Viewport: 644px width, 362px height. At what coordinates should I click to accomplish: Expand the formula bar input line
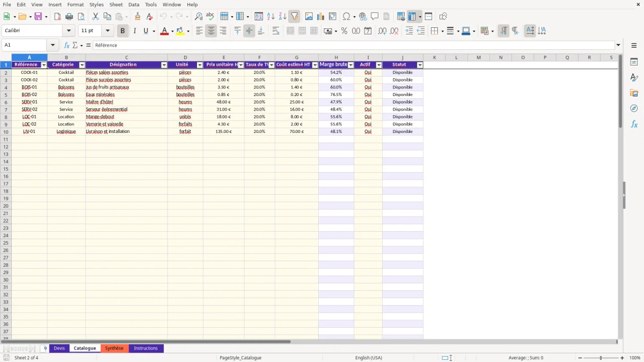(x=618, y=46)
